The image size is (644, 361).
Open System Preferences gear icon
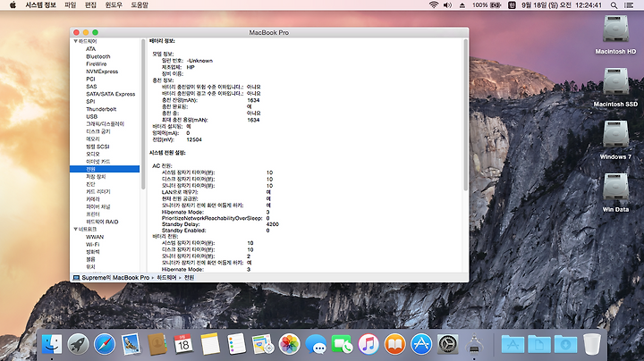(x=448, y=344)
